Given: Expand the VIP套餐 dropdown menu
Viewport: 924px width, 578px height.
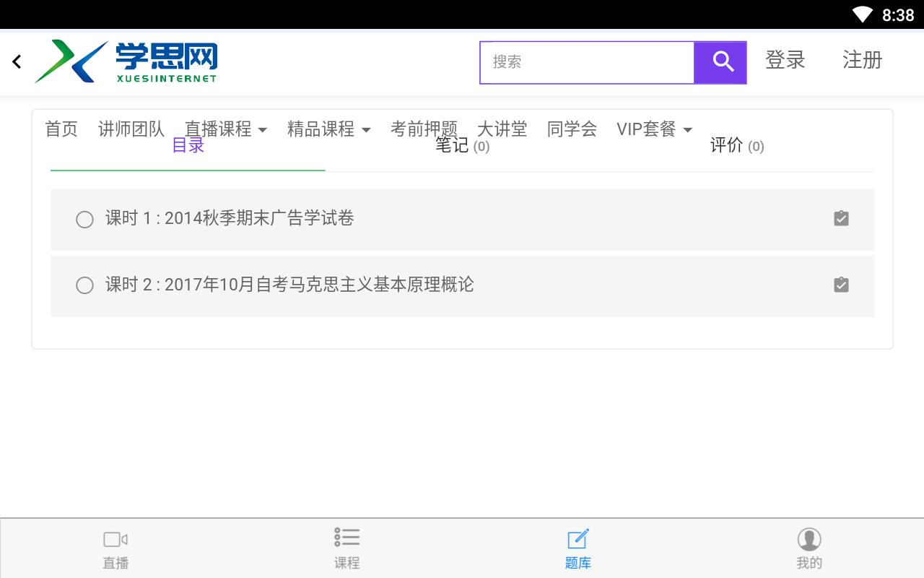Looking at the screenshot, I should [654, 129].
